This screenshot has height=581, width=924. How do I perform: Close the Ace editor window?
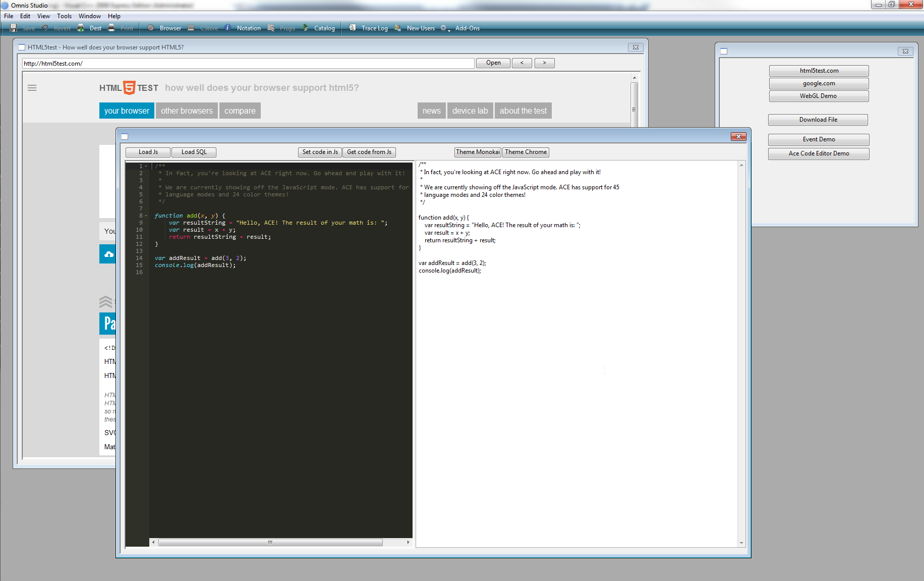[738, 137]
